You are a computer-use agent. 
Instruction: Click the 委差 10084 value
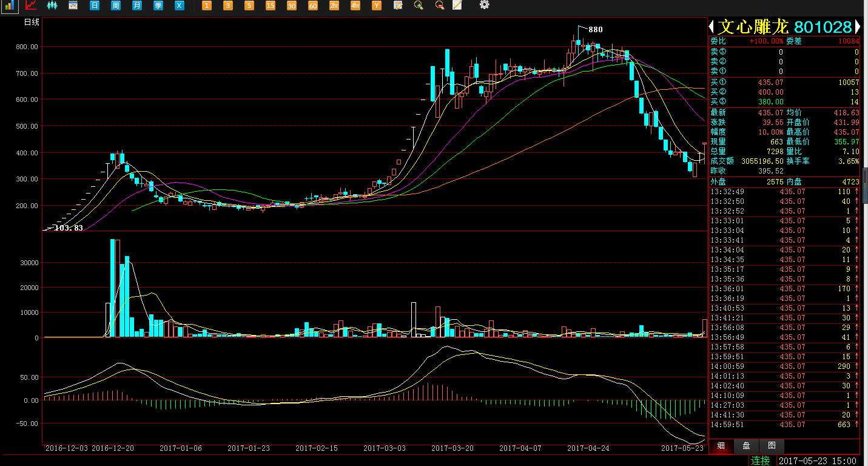pyautogui.click(x=849, y=41)
